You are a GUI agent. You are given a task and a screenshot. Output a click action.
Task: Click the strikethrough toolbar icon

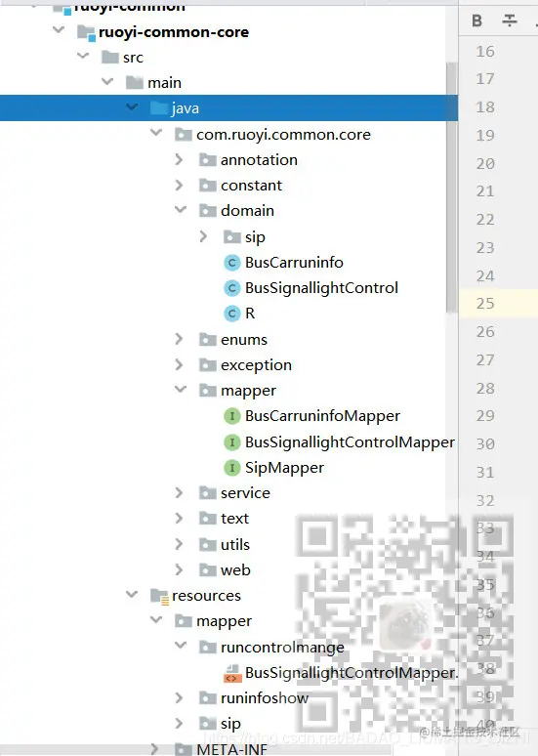pyautogui.click(x=509, y=21)
